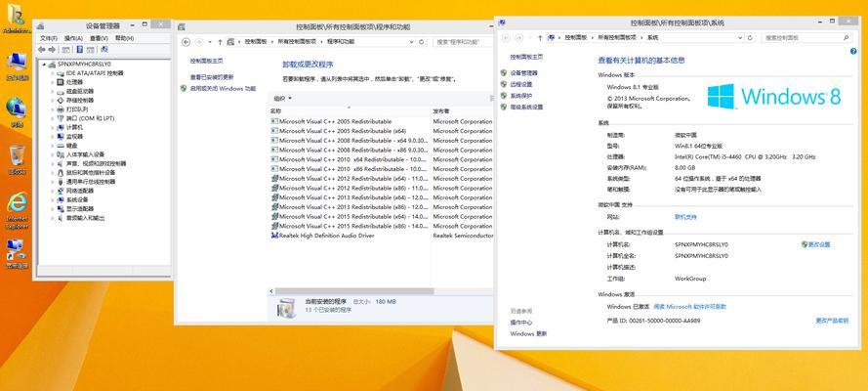Click 查看已安装的更新 link

[x=212, y=77]
